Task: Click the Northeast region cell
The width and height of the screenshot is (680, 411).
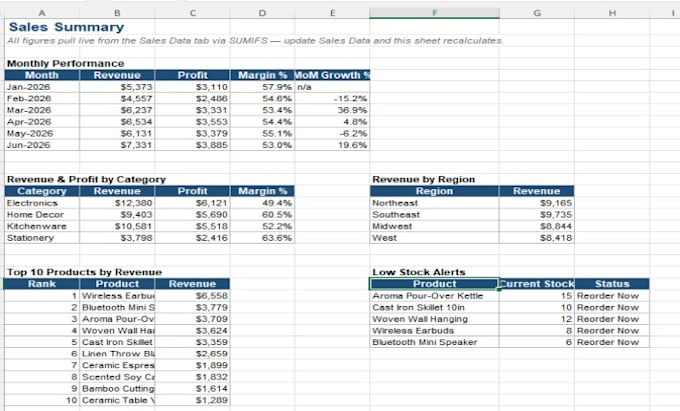Action: tap(435, 203)
